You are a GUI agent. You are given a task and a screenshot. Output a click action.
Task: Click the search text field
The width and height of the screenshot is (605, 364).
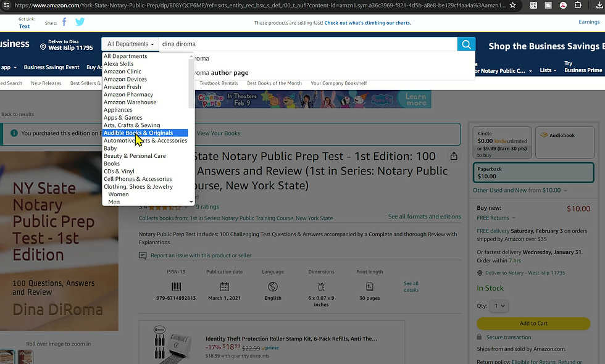point(308,44)
